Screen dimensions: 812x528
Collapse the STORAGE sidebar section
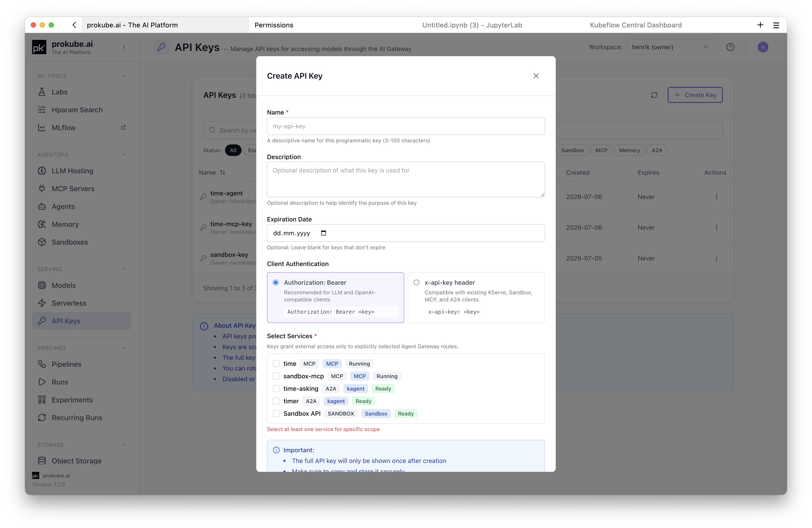point(123,445)
